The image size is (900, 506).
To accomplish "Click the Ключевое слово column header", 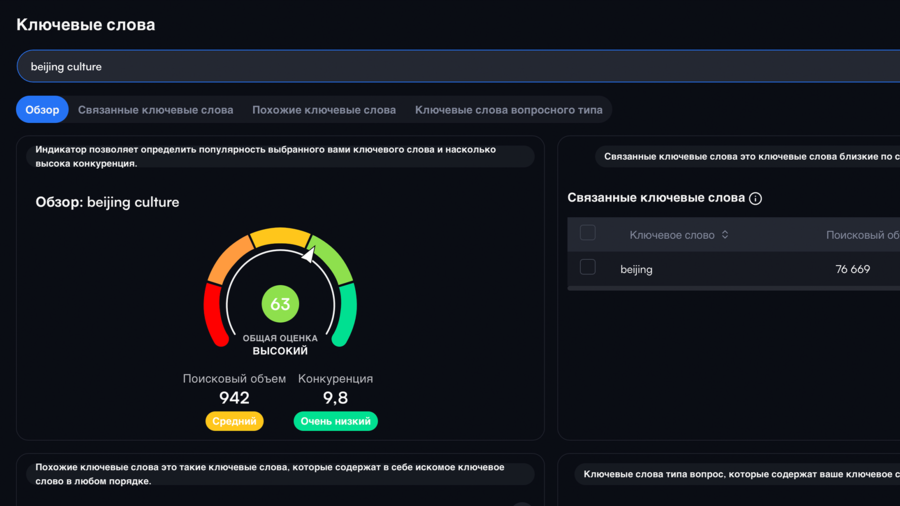I will (671, 235).
